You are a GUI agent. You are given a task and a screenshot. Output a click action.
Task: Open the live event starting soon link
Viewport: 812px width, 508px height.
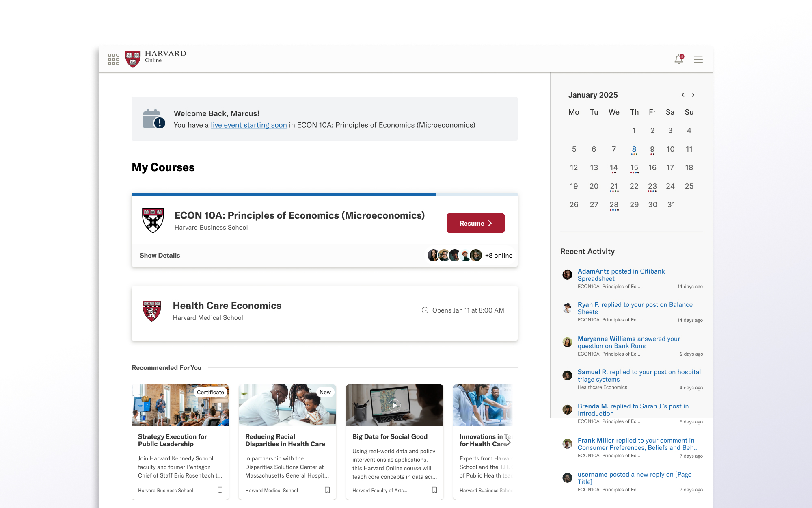[249, 125]
